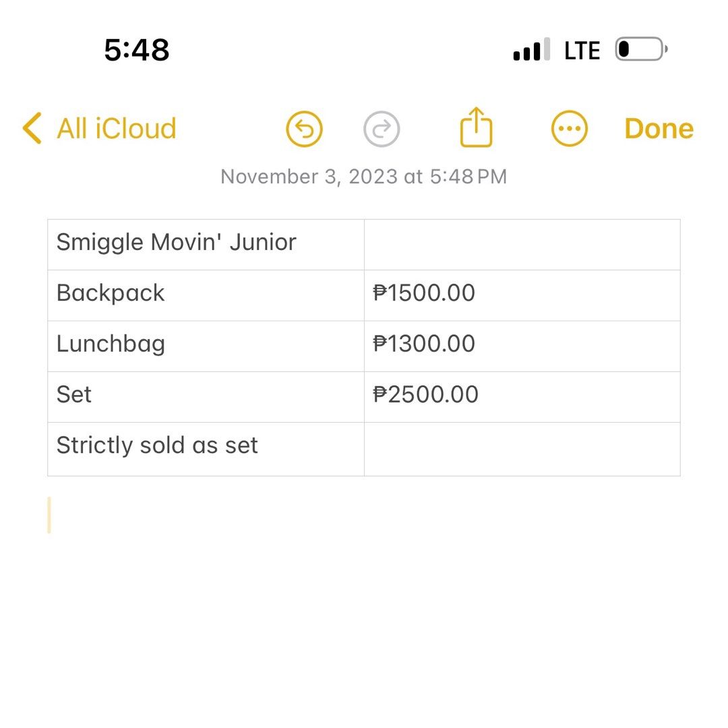Tap the undo arrow icon
The image size is (728, 728).
[304, 129]
